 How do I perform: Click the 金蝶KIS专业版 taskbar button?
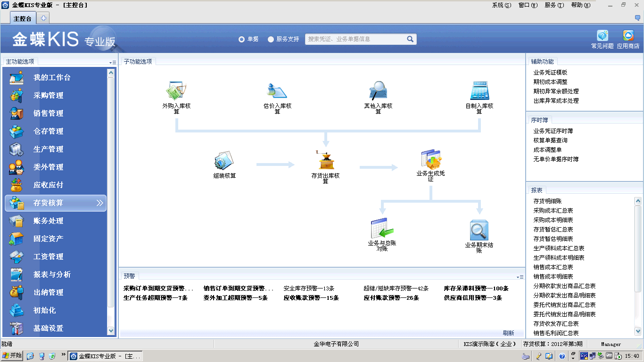[x=105, y=356]
